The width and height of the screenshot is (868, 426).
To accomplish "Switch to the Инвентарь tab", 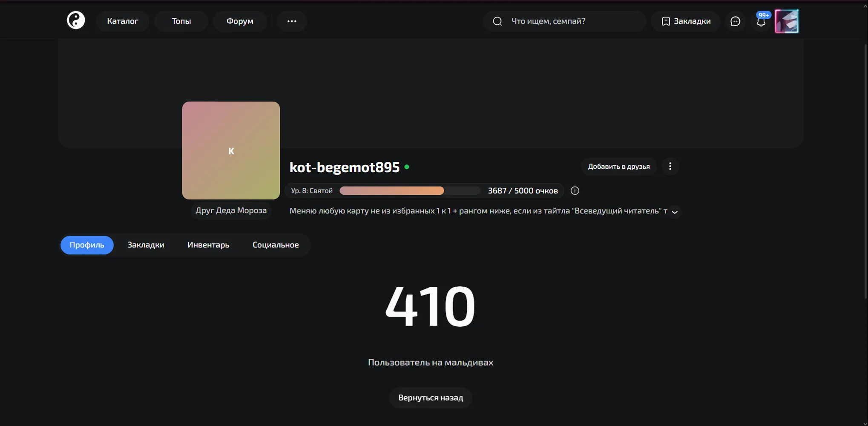I will (208, 245).
